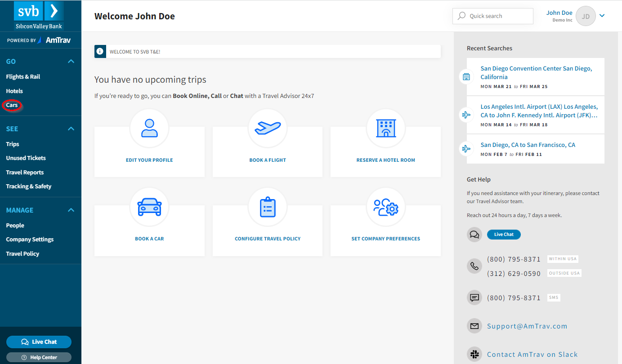Click the Book a Car icon

point(149,207)
